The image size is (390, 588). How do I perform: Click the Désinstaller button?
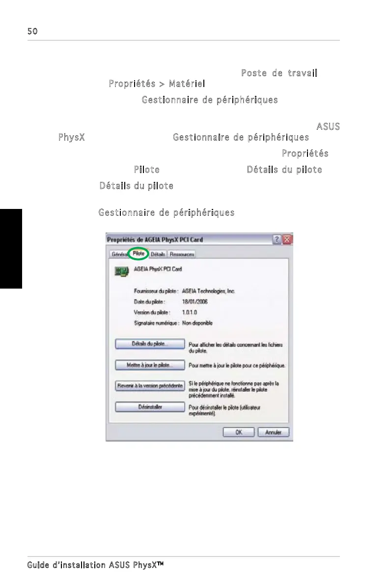(x=150, y=407)
